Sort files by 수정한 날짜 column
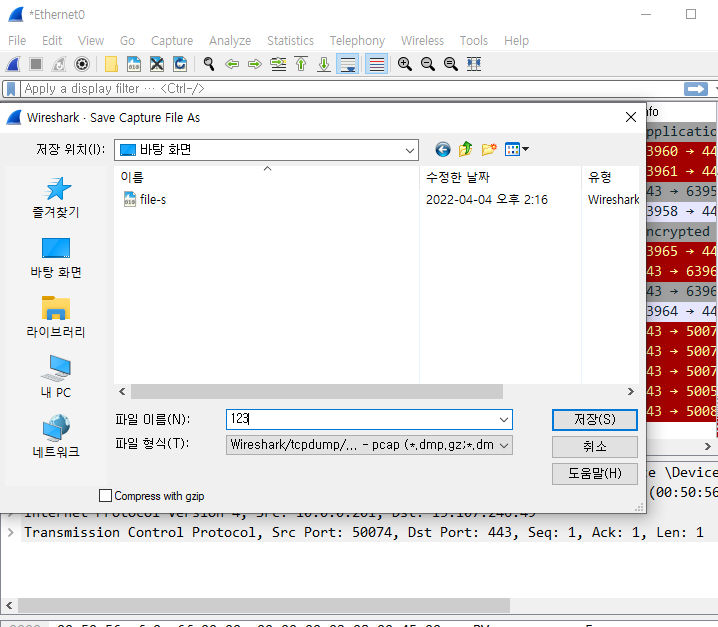This screenshot has width=718, height=627. click(500, 177)
